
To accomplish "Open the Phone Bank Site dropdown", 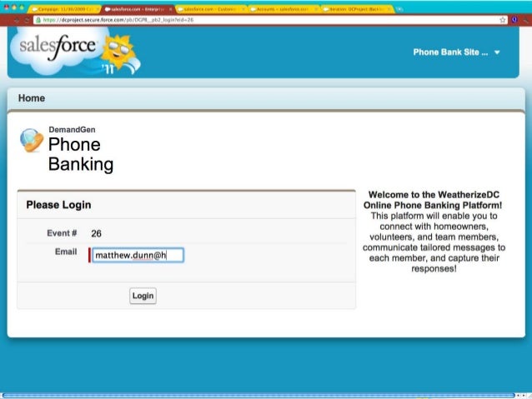I will (x=456, y=52).
